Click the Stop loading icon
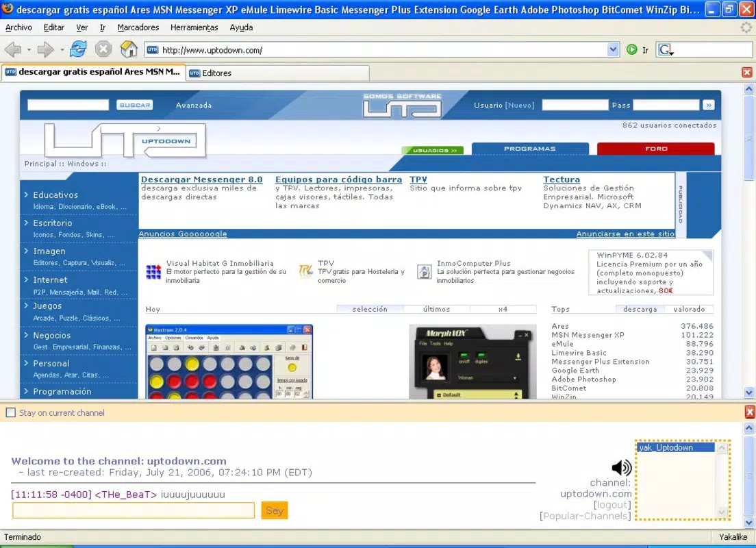 103,49
